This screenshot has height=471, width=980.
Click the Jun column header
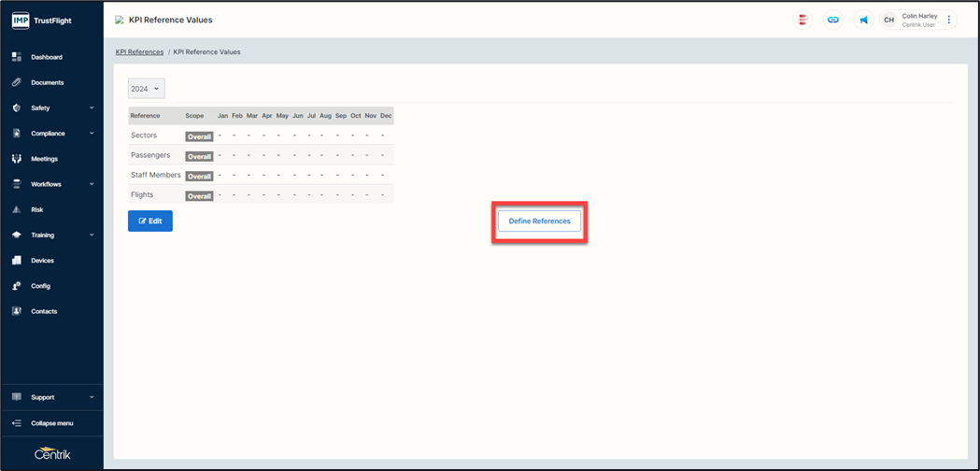tap(297, 116)
